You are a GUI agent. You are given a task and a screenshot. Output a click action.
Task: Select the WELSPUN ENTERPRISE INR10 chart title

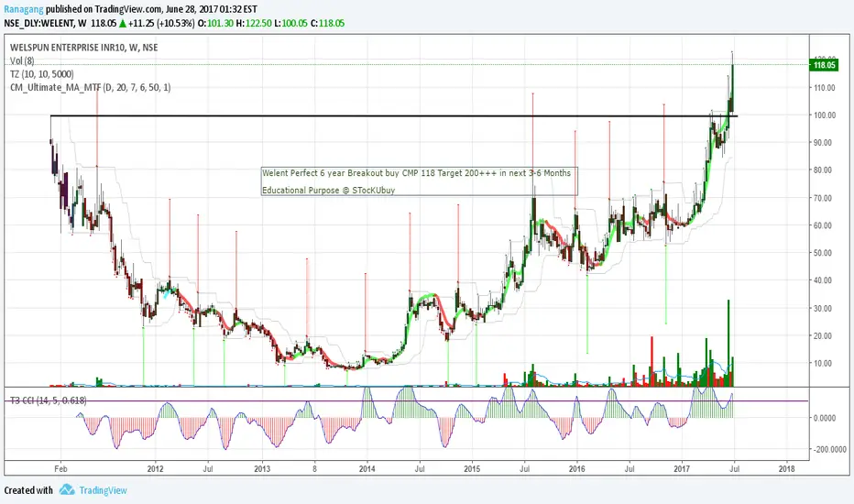tap(84, 48)
